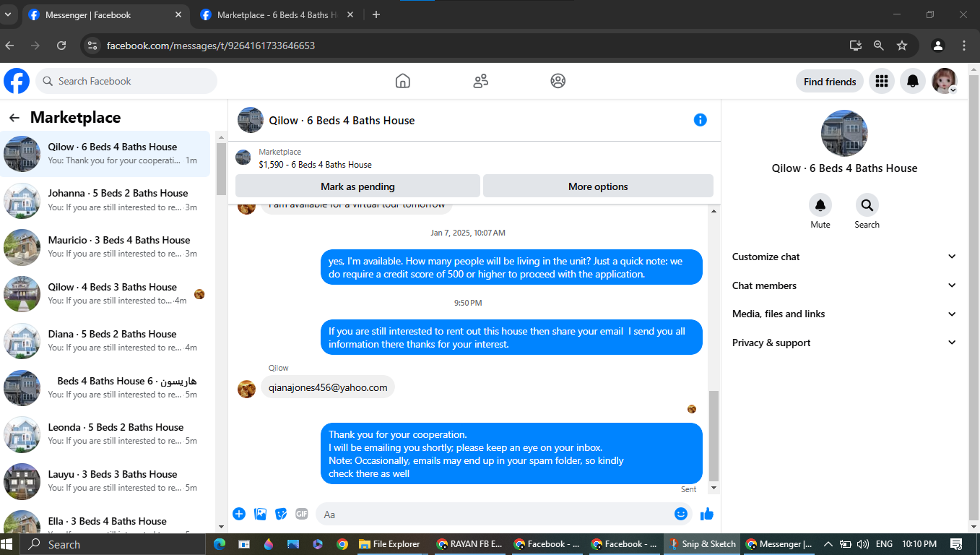This screenshot has height=555, width=980.
Task: Expand the Privacy & support section
Action: tap(844, 343)
